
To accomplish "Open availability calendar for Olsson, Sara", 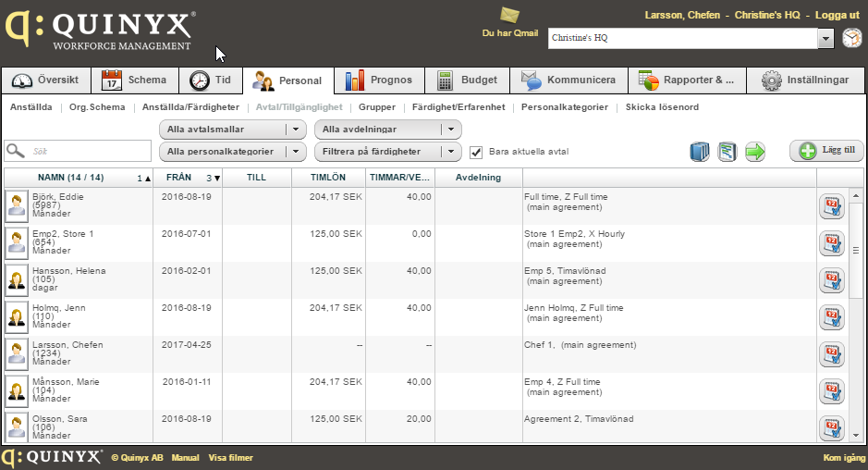I will click(831, 428).
